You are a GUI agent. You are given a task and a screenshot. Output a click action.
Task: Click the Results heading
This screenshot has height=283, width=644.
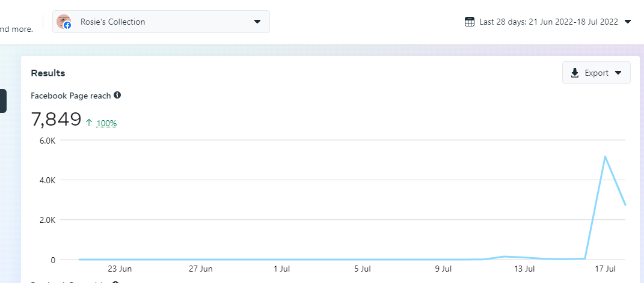point(48,73)
